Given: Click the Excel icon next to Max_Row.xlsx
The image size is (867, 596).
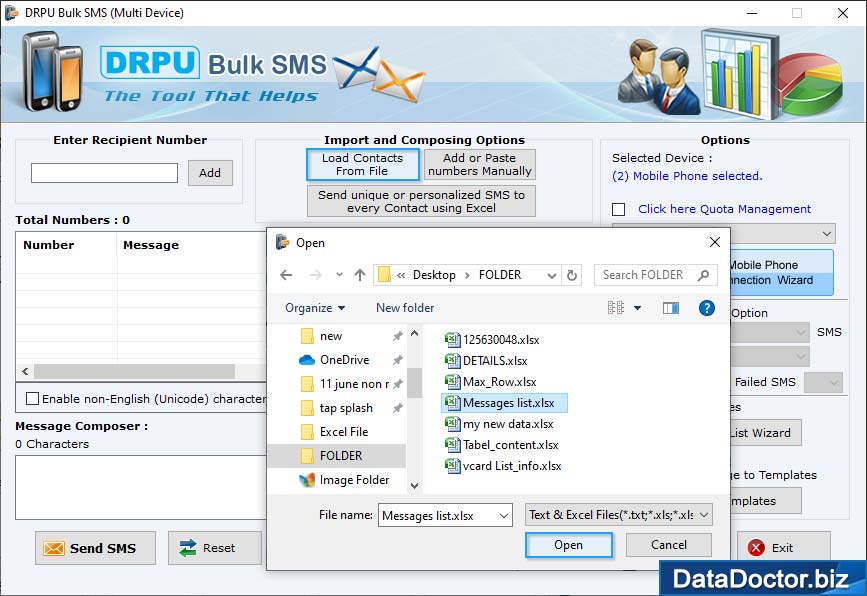Looking at the screenshot, I should point(452,381).
